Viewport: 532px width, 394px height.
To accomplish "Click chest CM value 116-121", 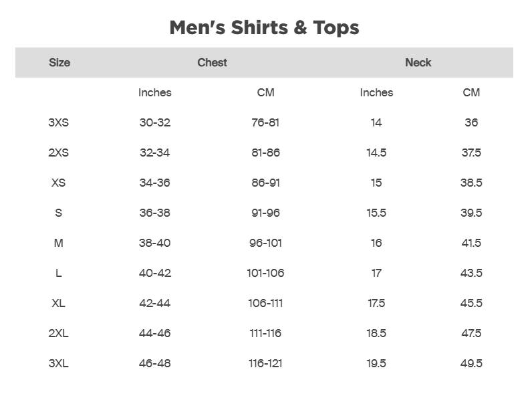I will point(265,363).
